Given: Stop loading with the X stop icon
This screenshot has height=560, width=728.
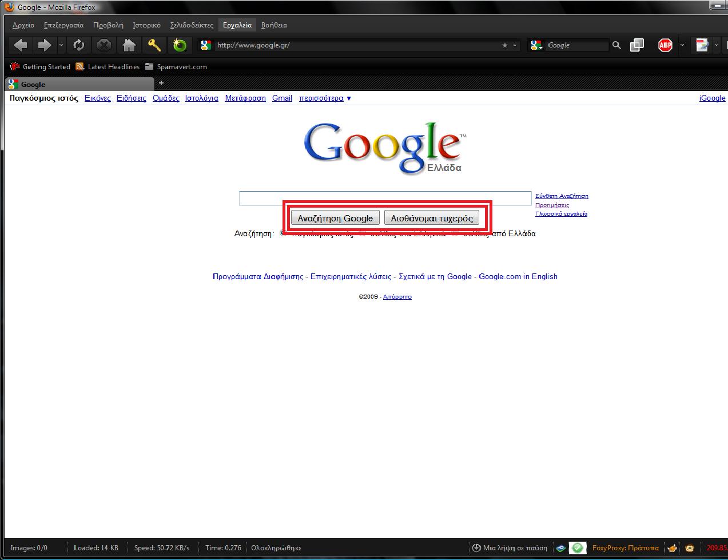Looking at the screenshot, I should click(104, 45).
